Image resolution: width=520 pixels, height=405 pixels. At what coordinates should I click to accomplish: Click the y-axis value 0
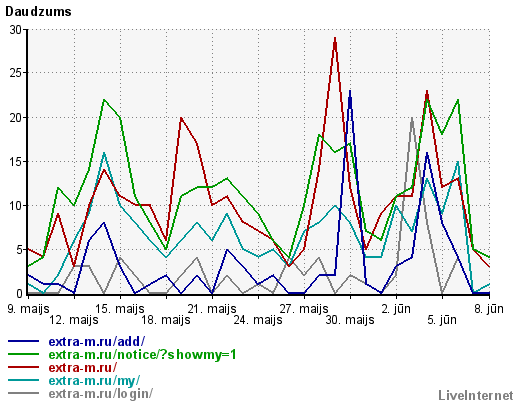click(x=19, y=294)
